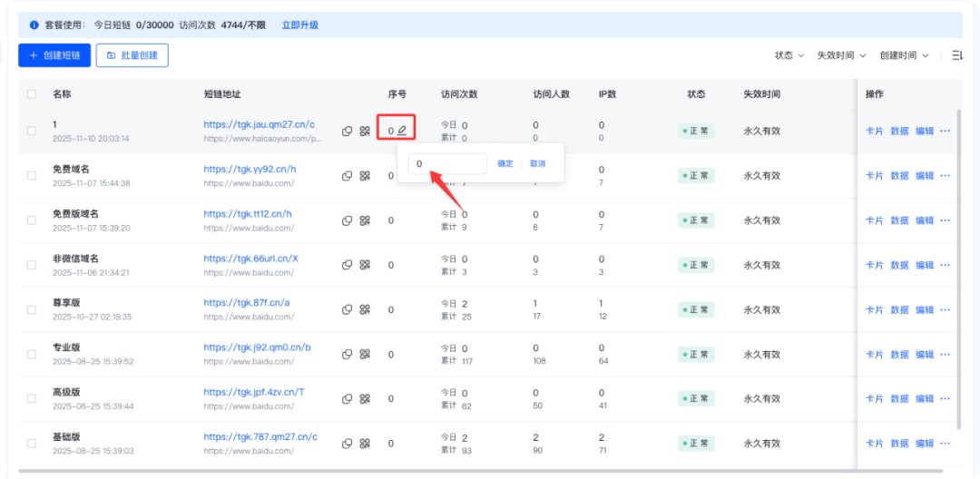Click the vertical scrollbar of the table

[x=959, y=269]
